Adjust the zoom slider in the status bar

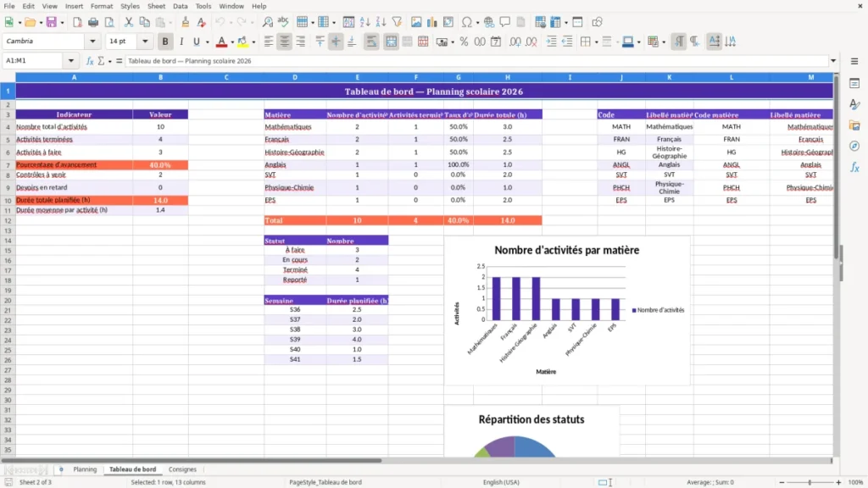coord(810,482)
